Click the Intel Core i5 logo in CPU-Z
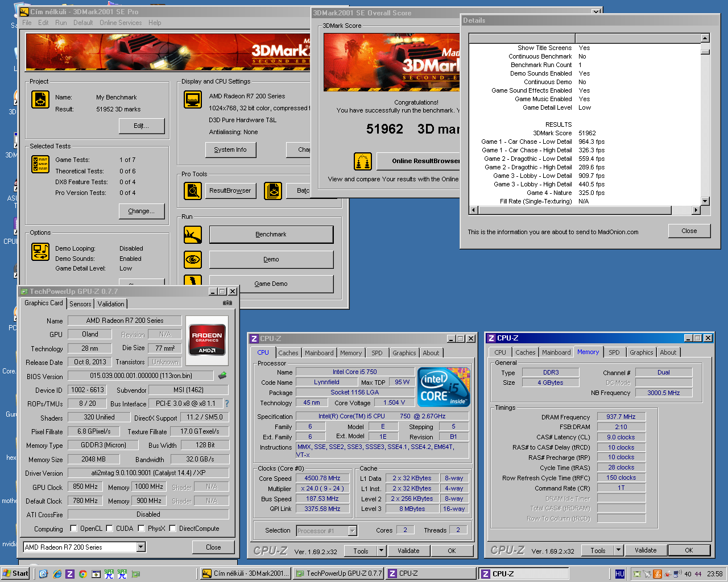Image resolution: width=728 pixels, height=582 pixels. tap(444, 386)
